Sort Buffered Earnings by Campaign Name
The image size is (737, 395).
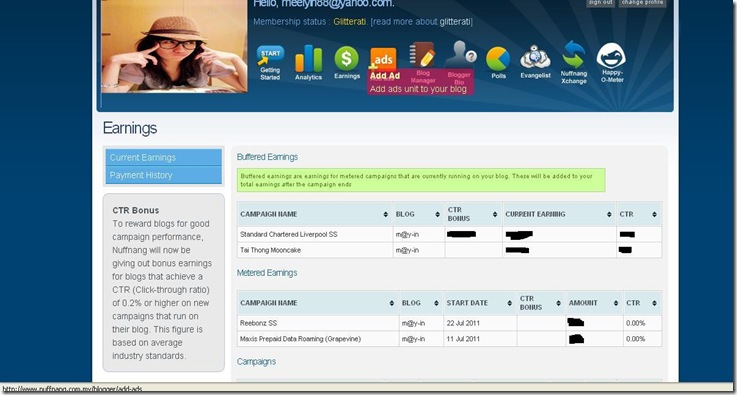click(x=315, y=214)
